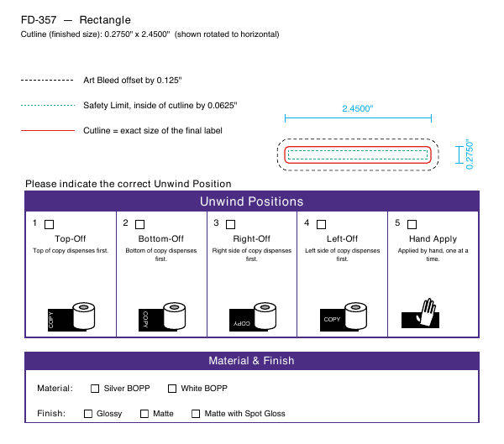The image size is (504, 444).
Task: Click 'Bottom of copy dispenses first.' description
Action: [x=161, y=255]
